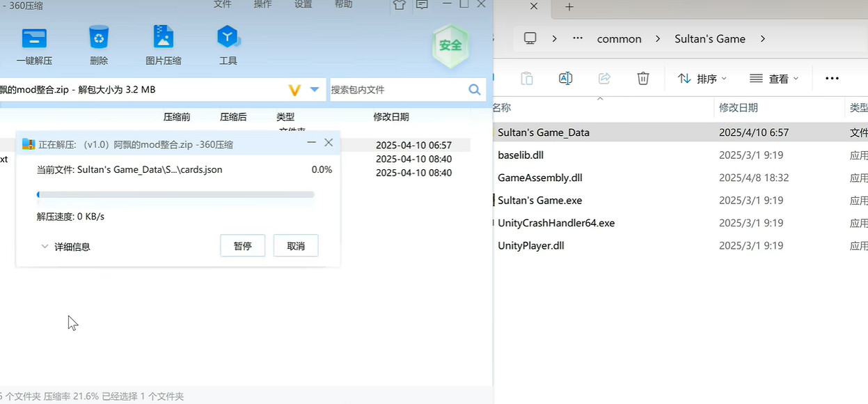868x404 pixels.
Task: Click the green 安全 security shield badge
Action: 450,45
